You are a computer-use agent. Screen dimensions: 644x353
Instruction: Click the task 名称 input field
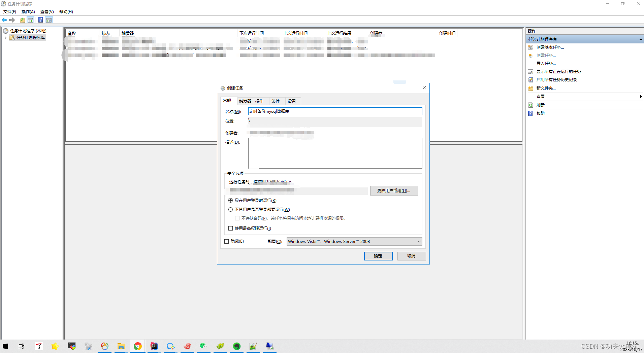coord(335,111)
